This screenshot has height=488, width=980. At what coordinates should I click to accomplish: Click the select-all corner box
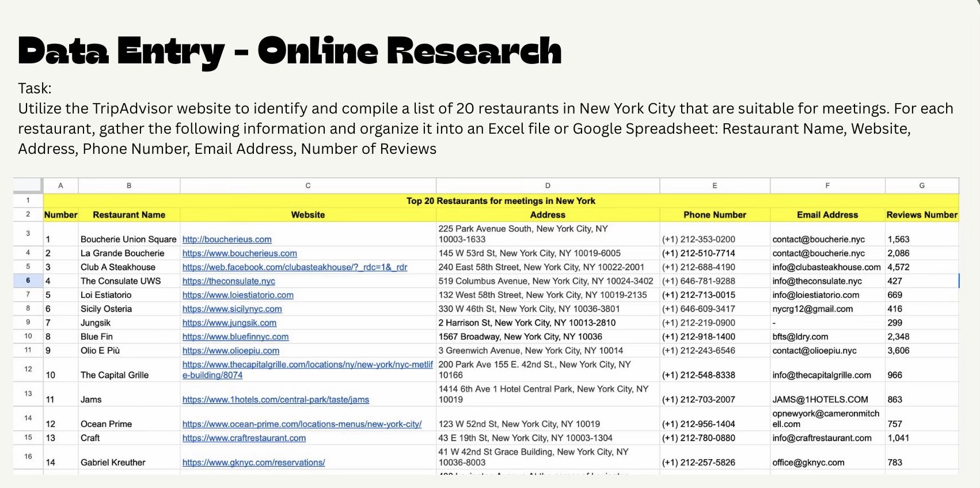pos(28,186)
